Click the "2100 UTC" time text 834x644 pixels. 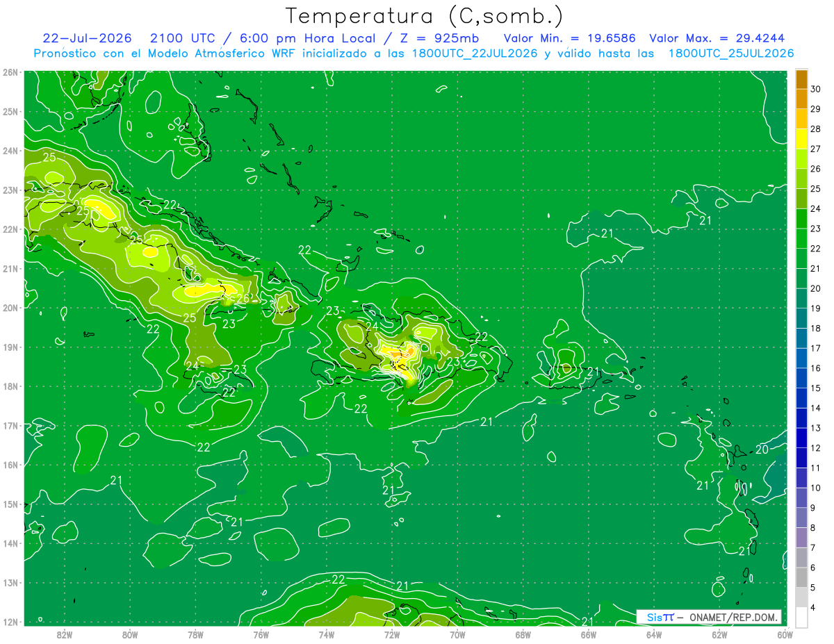(x=183, y=38)
